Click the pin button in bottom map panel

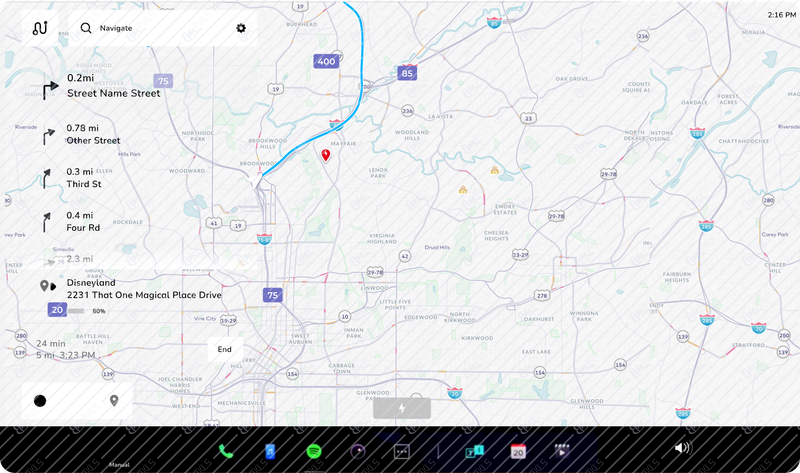click(x=114, y=401)
